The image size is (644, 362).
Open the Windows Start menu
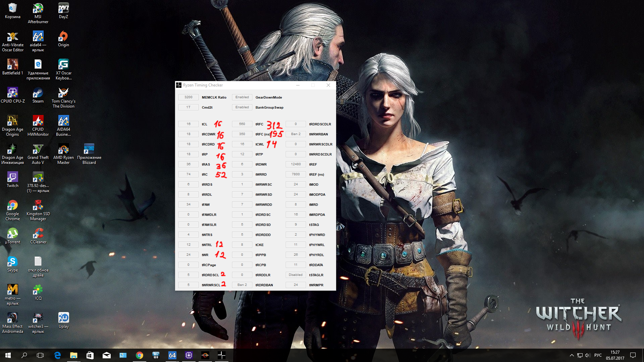8,355
